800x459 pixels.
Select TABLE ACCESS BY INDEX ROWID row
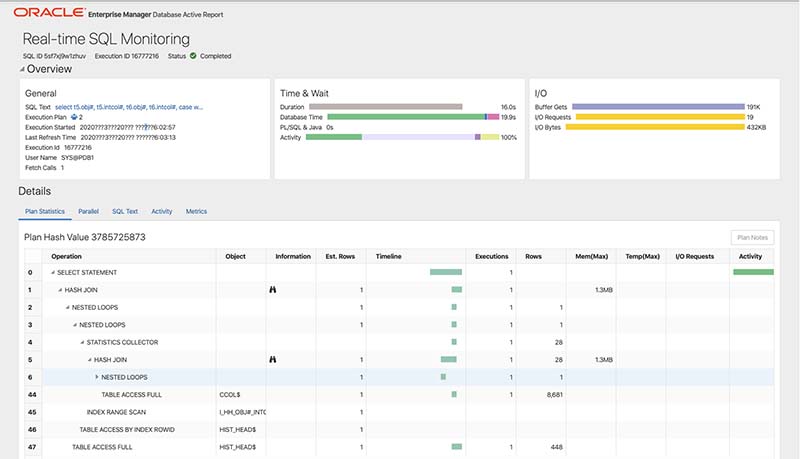click(399, 429)
